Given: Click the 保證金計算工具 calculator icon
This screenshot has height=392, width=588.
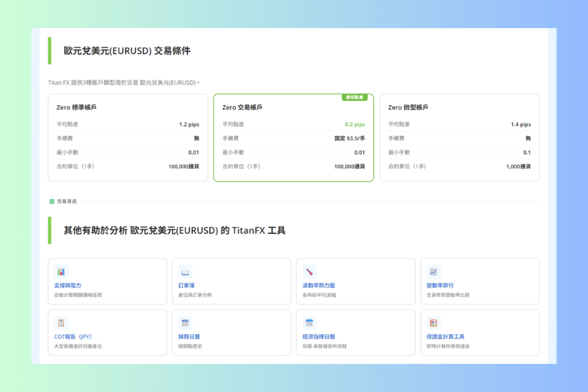Looking at the screenshot, I should [x=433, y=323].
